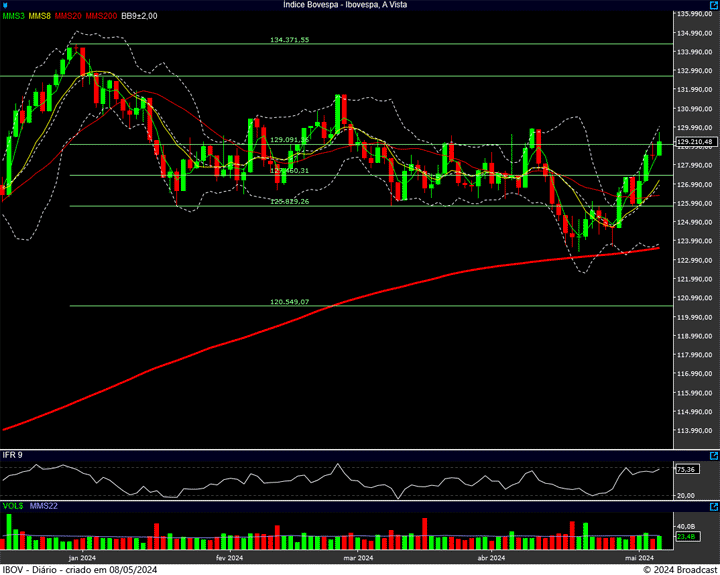Image resolution: width=720 pixels, height=575 pixels.
Task: Select the MMS3 moving average label
Action: point(13,16)
